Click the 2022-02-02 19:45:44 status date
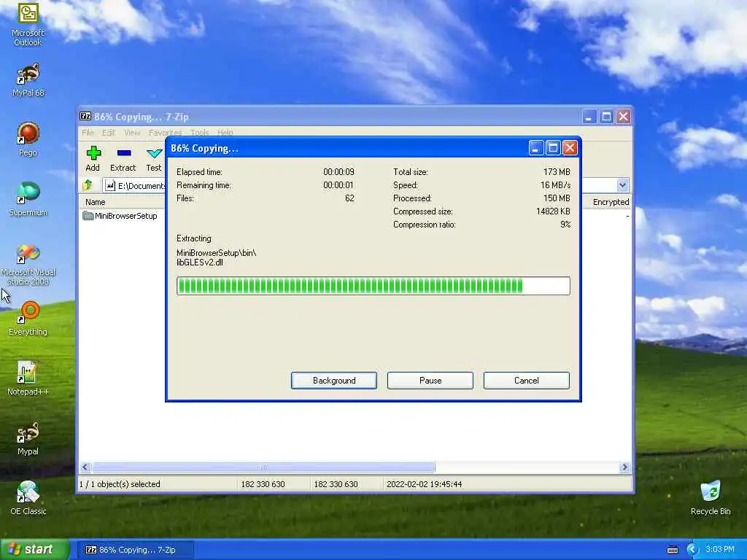The height and width of the screenshot is (560, 747). 424,484
